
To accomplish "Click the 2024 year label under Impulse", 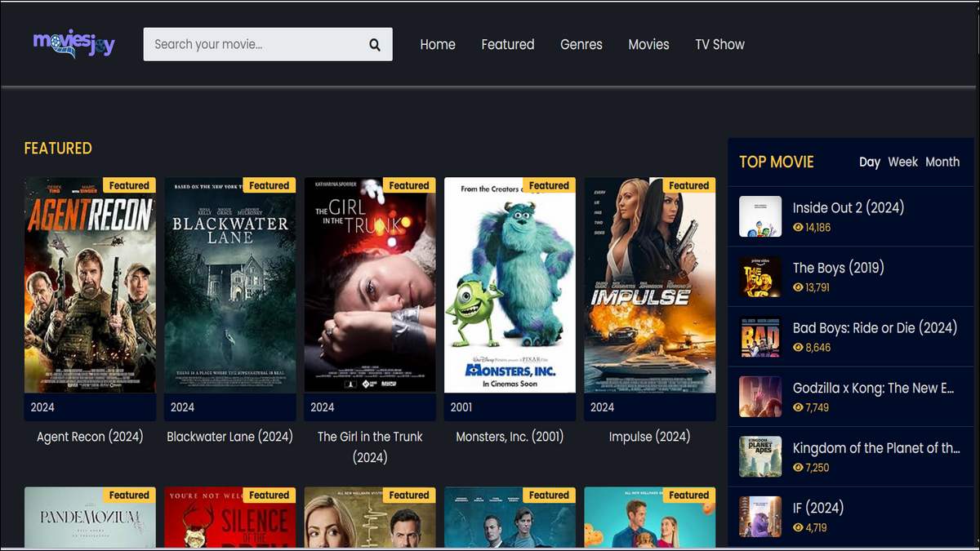I will (602, 407).
